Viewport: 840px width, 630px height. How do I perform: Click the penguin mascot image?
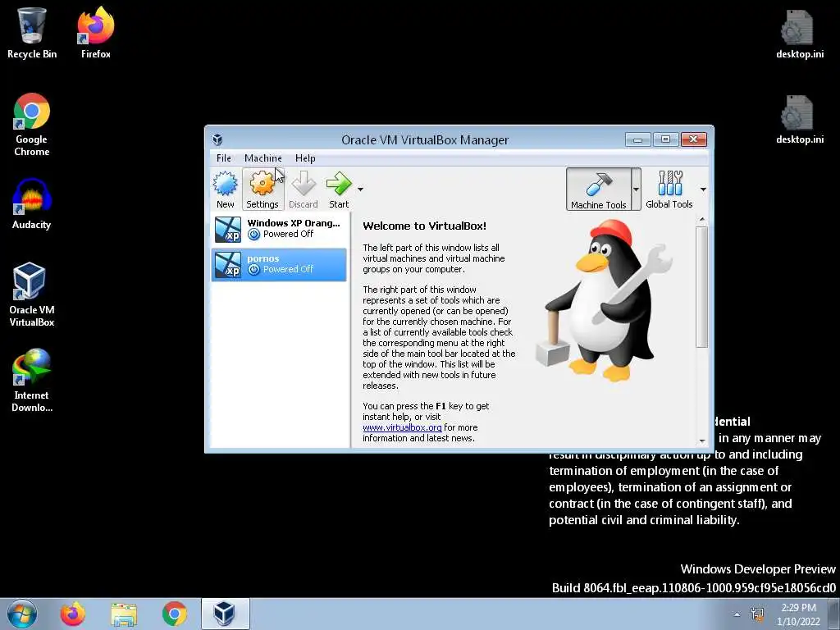tap(604, 302)
